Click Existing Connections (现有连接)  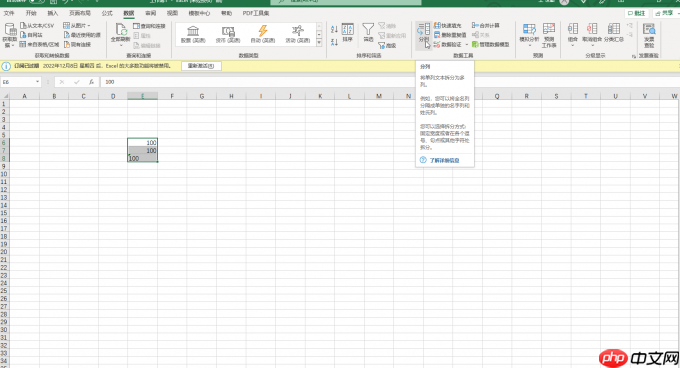coord(78,44)
